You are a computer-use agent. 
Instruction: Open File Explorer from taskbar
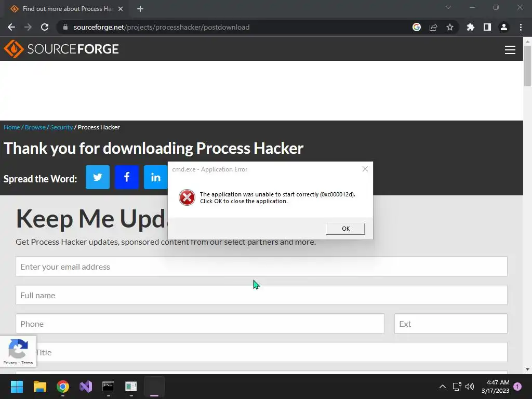coord(39,387)
